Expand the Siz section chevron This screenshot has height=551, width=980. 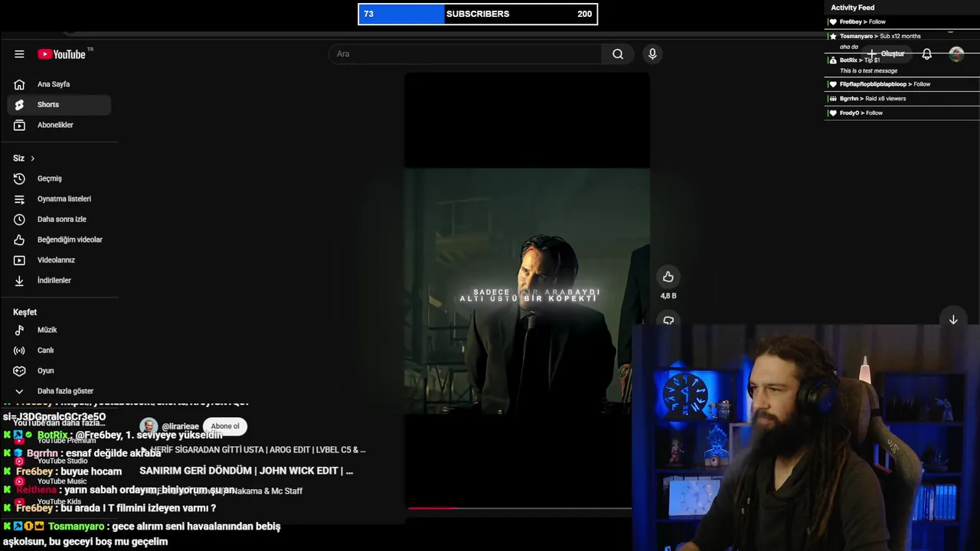click(x=32, y=158)
